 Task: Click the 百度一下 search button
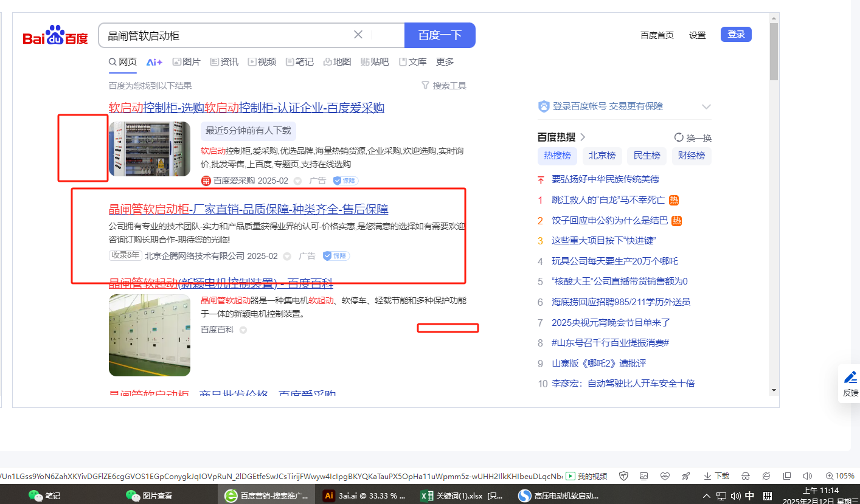pyautogui.click(x=440, y=35)
